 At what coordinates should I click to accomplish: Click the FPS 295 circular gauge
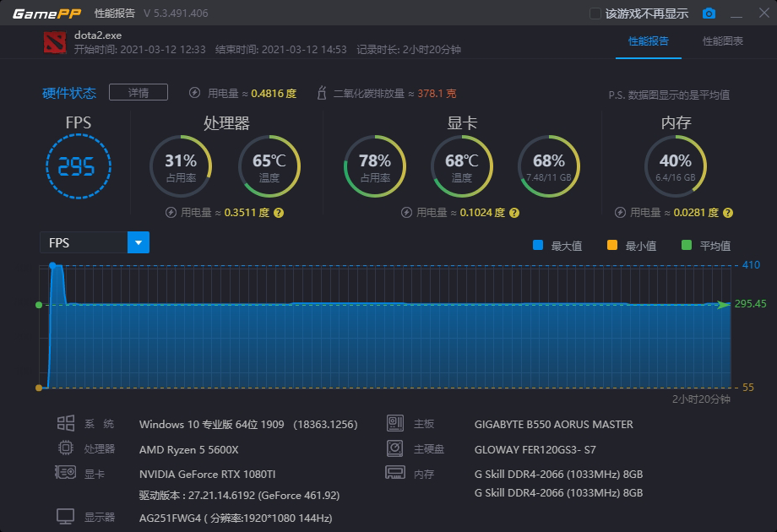coord(76,167)
